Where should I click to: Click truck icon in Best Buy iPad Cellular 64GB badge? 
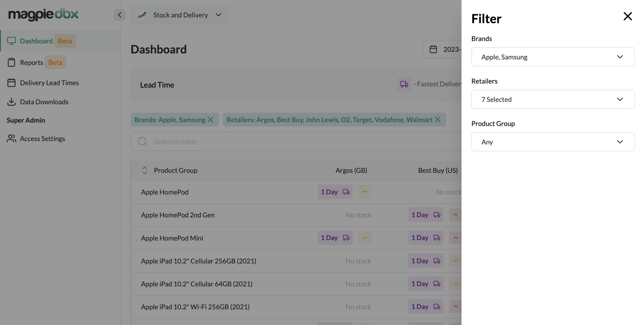[437, 284]
